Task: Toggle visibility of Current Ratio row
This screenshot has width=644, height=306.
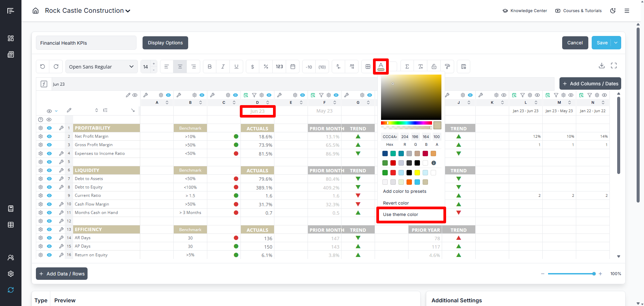Action: point(49,195)
